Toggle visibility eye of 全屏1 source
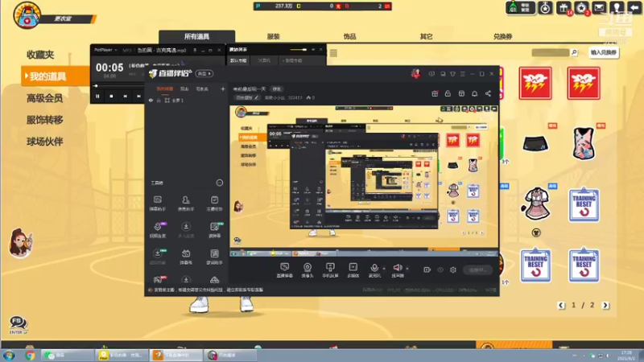Viewport: 644px width, 362px height. (151, 100)
